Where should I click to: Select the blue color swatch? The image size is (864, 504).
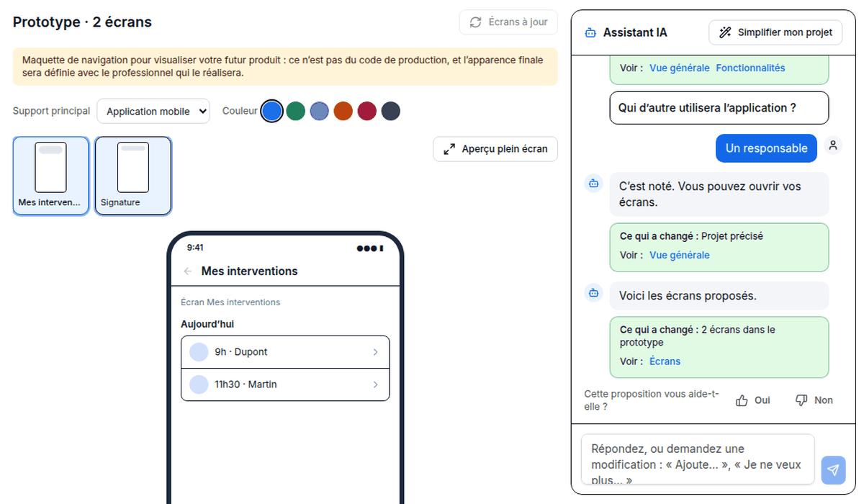pyautogui.click(x=271, y=111)
